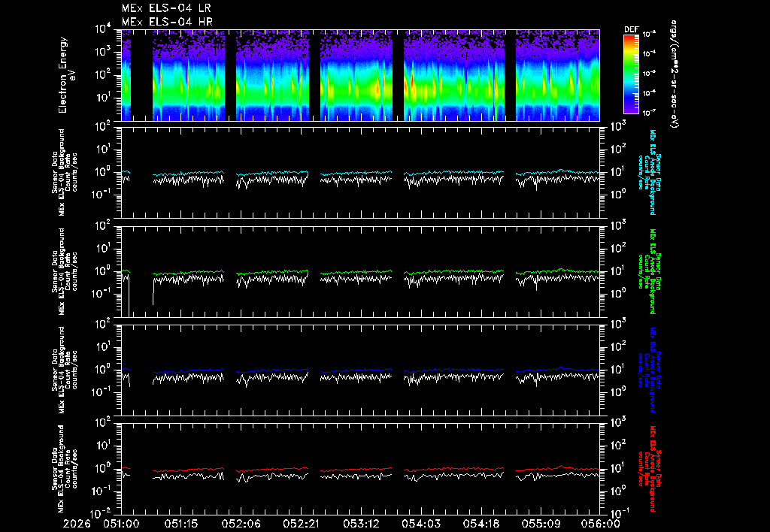Click the 056:00 end time label

[601, 524]
